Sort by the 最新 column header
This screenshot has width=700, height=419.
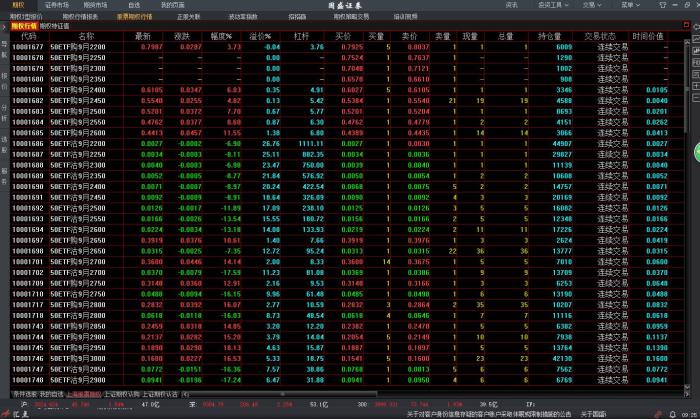click(143, 36)
